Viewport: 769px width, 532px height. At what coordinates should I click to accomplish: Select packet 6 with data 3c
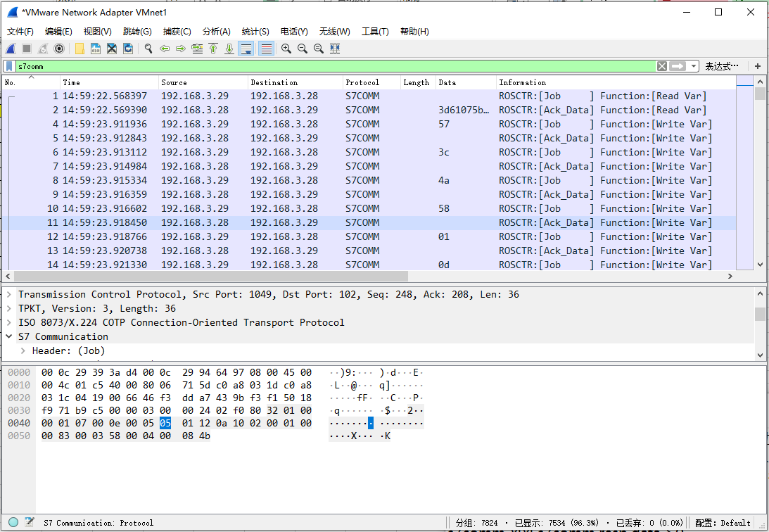click(369, 152)
